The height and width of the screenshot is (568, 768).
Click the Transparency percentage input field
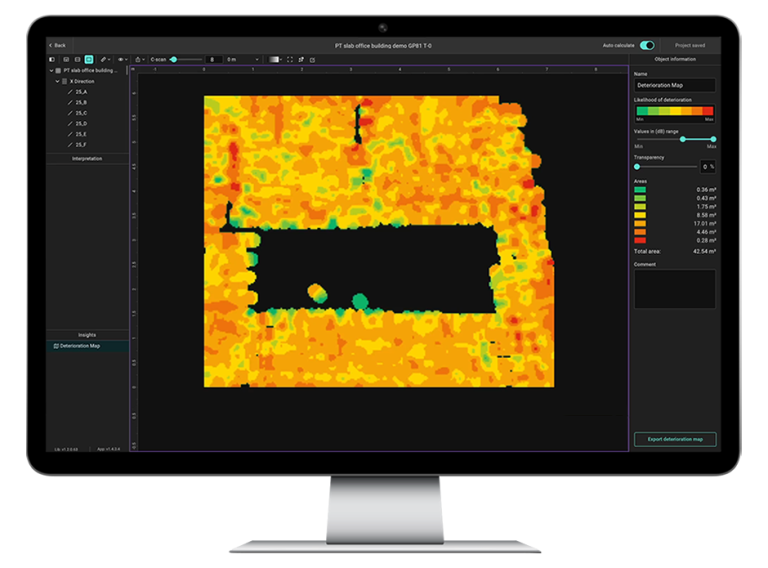[708, 166]
